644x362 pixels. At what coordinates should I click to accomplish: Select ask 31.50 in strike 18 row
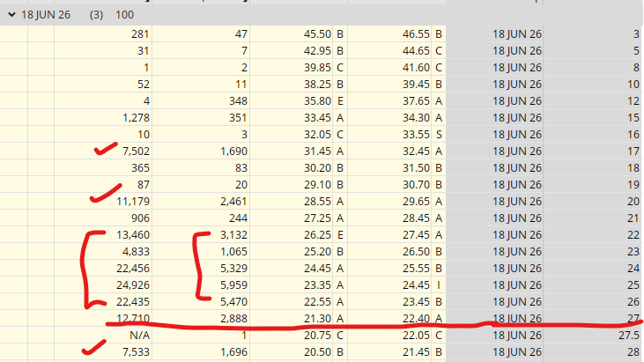click(416, 168)
